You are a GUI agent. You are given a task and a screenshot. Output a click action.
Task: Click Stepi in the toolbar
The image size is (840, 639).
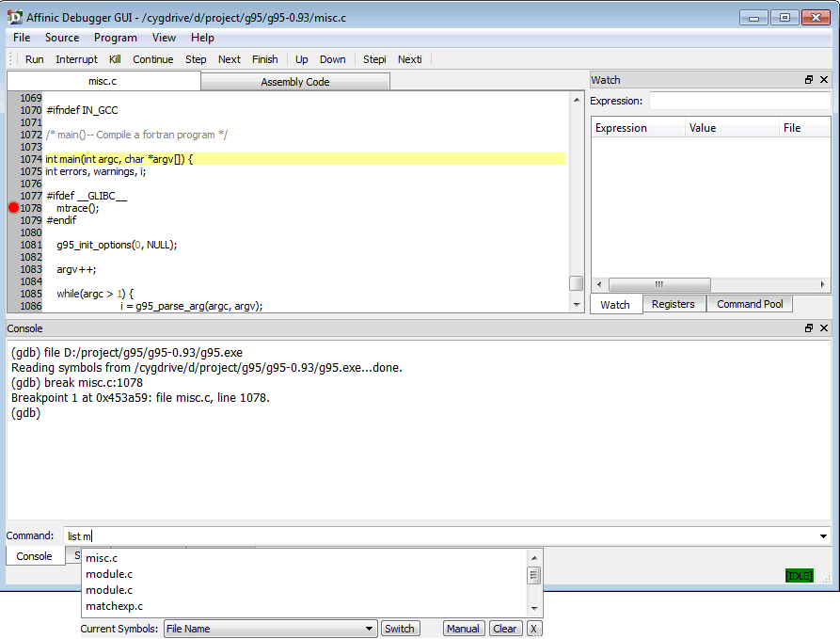374,59
